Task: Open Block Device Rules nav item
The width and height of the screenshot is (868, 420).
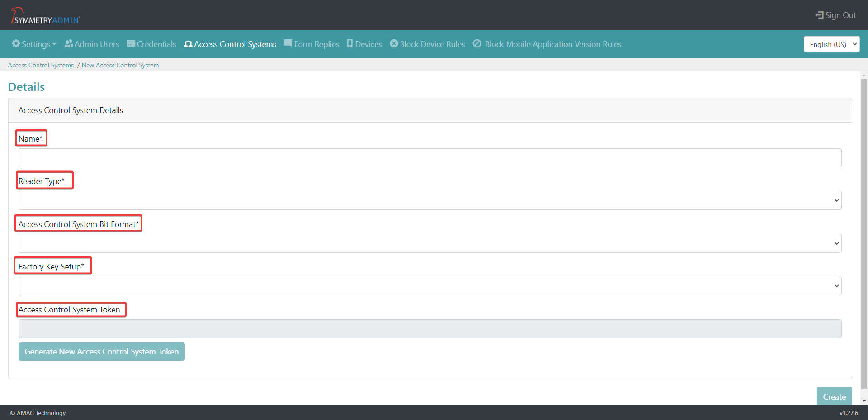Action: click(427, 44)
